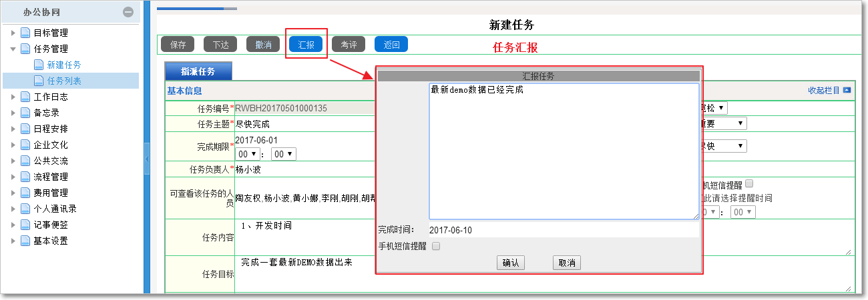Expand the 流程管理 tree node arrow
Screen dimensions: 868x300
point(13,177)
